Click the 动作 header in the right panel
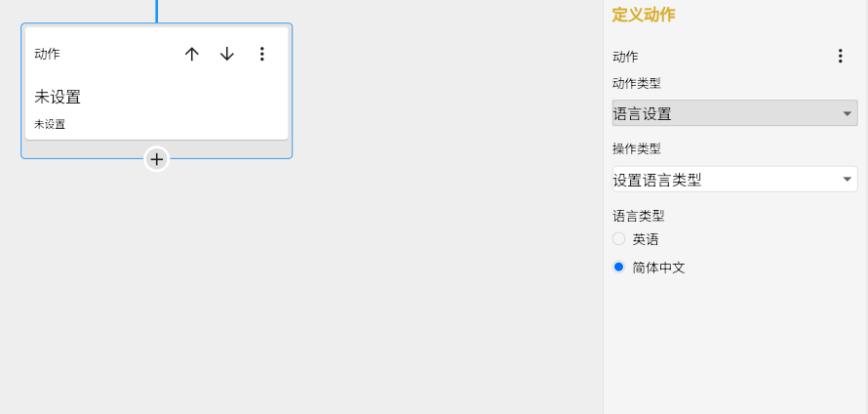868x414 pixels. [625, 57]
